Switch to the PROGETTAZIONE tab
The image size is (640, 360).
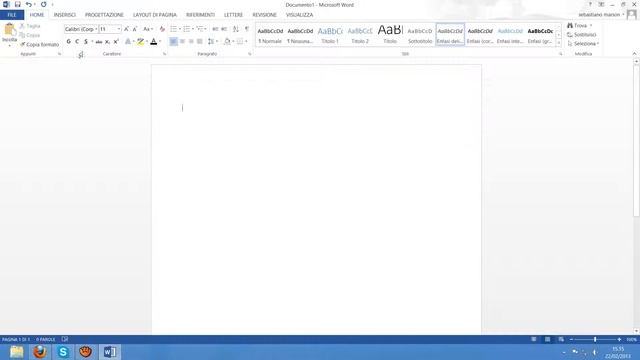point(104,15)
